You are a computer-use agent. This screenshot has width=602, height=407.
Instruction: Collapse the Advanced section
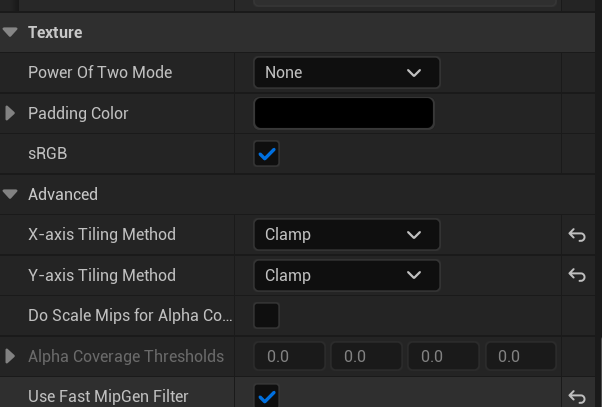(10, 194)
